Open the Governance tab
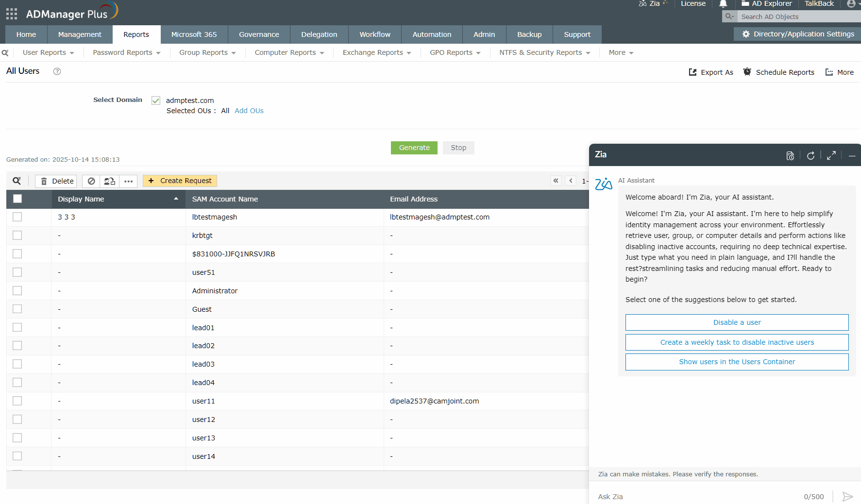The width and height of the screenshot is (861, 504). pyautogui.click(x=259, y=34)
